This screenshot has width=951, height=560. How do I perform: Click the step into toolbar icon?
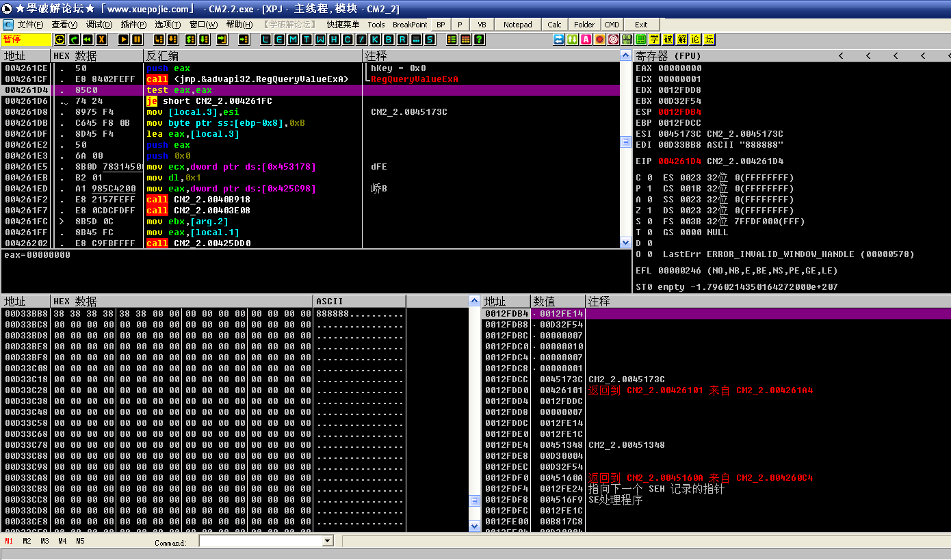[x=159, y=40]
